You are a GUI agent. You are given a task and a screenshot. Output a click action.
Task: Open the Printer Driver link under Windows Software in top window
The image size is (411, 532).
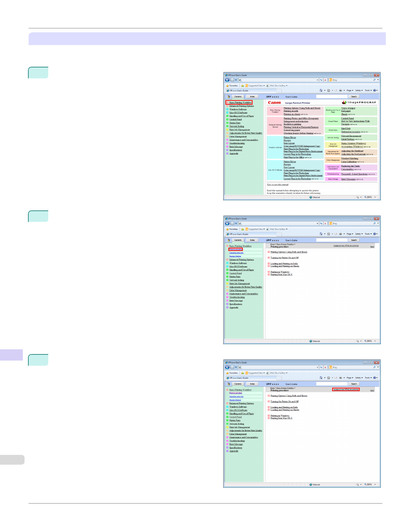290,137
